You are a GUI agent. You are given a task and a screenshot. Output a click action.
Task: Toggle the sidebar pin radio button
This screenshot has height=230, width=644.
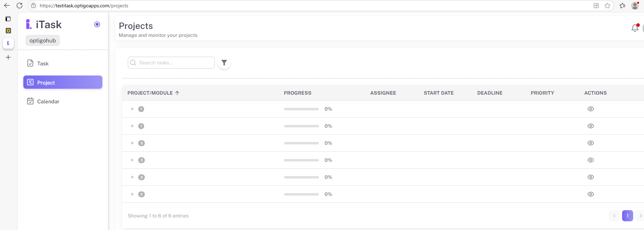(97, 24)
